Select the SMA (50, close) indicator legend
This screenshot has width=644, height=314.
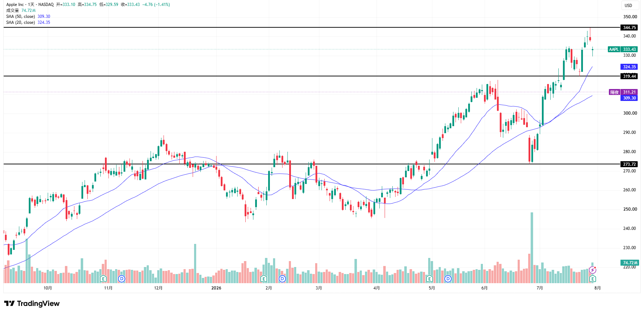(28, 16)
